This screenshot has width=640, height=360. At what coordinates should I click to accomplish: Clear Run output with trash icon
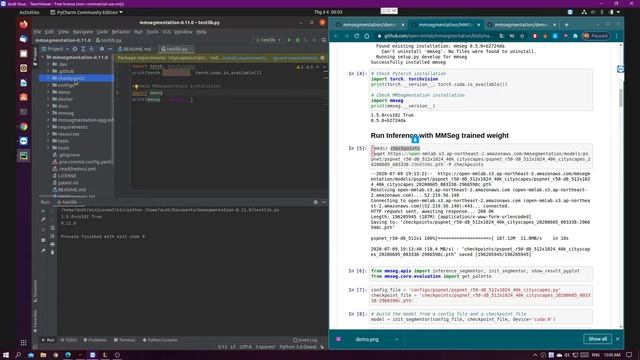(x=52, y=252)
